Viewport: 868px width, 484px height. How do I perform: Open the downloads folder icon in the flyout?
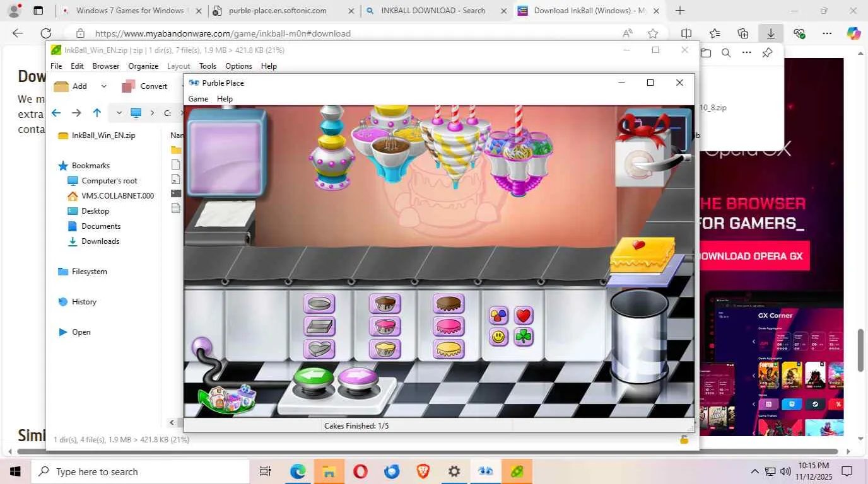(x=705, y=53)
